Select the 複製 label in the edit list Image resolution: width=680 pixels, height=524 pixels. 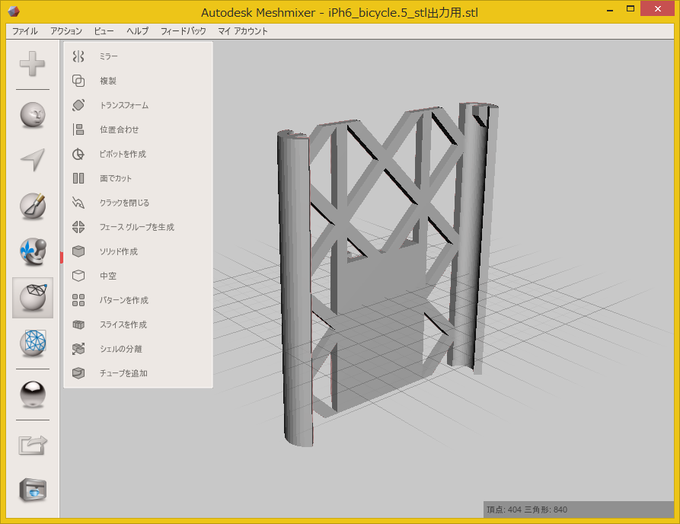click(108, 81)
